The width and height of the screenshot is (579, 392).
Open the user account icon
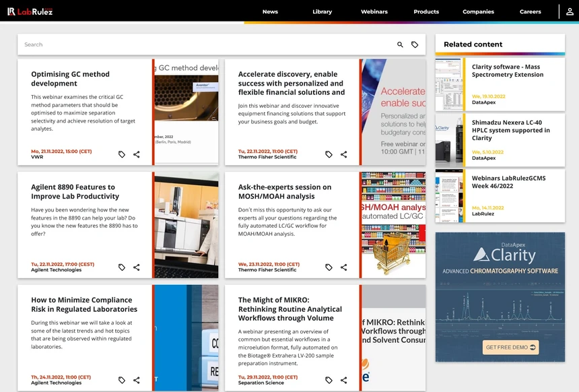click(570, 11)
